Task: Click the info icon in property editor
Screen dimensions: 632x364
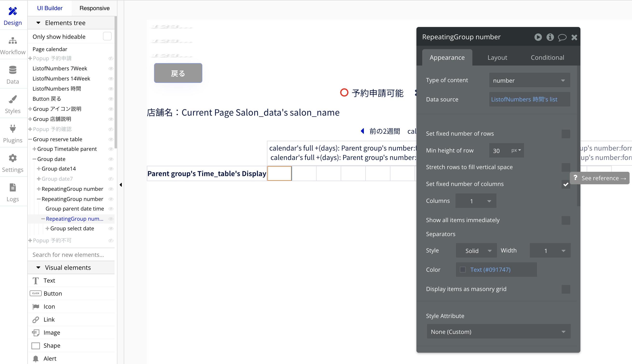Action: 550,37
